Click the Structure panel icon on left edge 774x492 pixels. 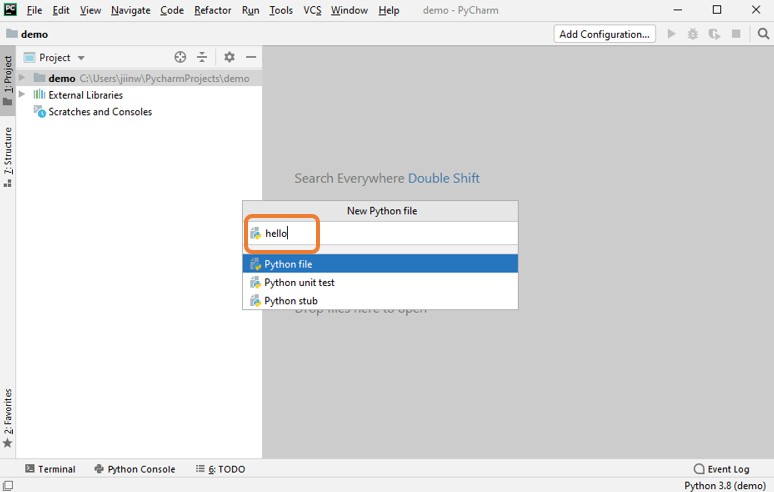(x=7, y=183)
